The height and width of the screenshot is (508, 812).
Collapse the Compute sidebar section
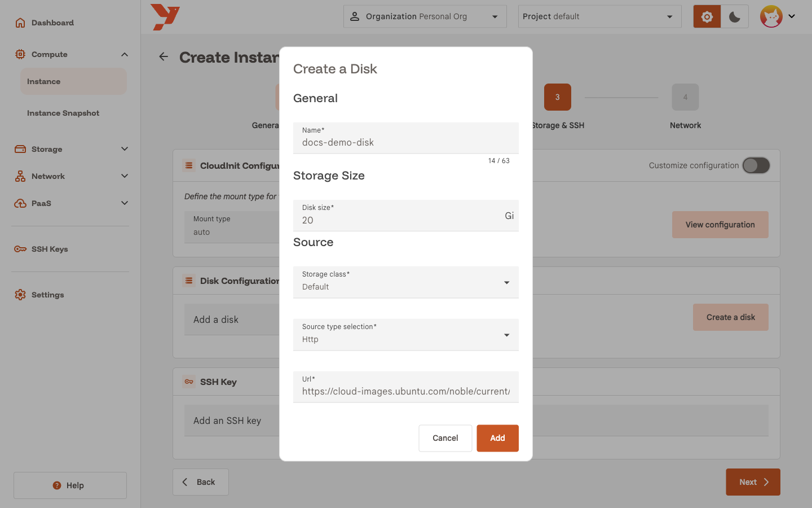(x=125, y=54)
